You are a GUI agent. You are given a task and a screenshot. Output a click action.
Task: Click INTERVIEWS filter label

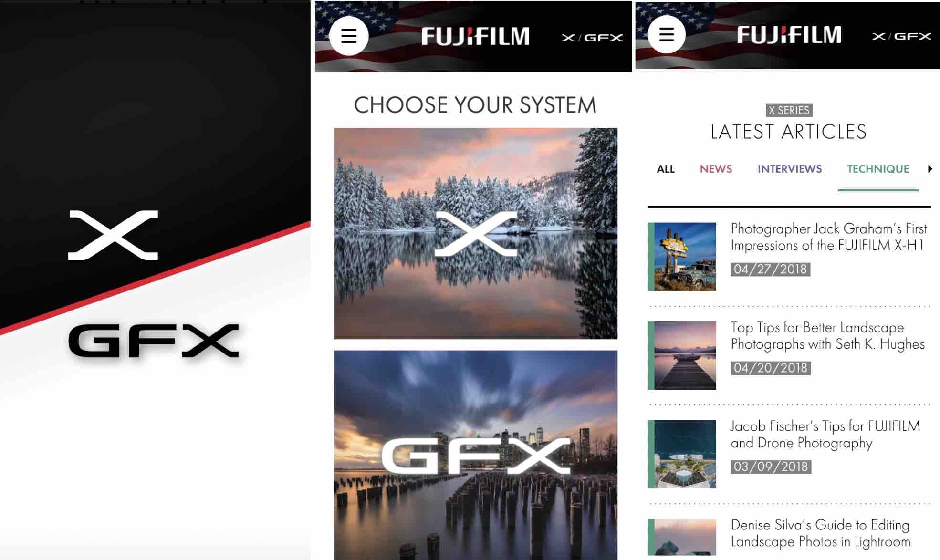(x=789, y=168)
